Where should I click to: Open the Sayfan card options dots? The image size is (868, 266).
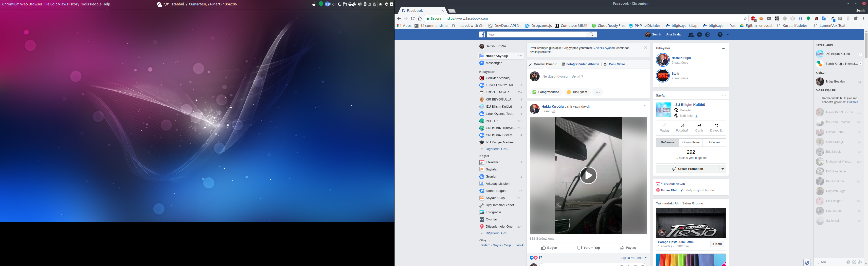pyautogui.click(x=724, y=96)
